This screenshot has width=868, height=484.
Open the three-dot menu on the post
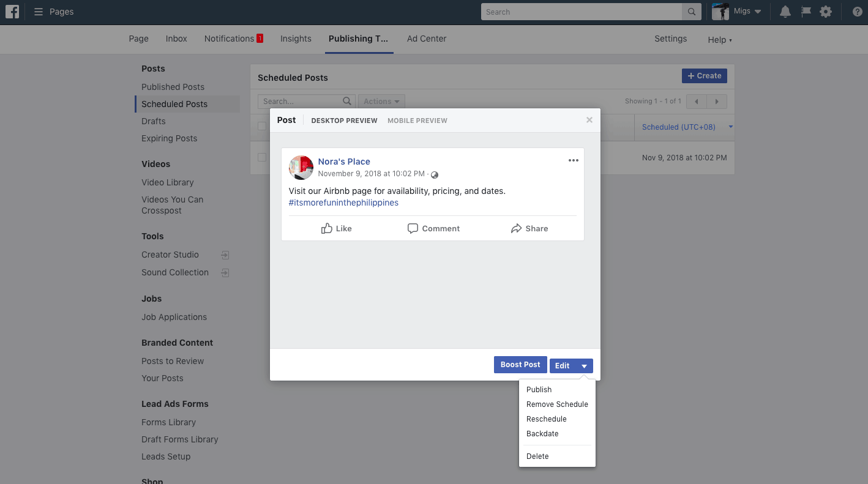[x=574, y=160]
